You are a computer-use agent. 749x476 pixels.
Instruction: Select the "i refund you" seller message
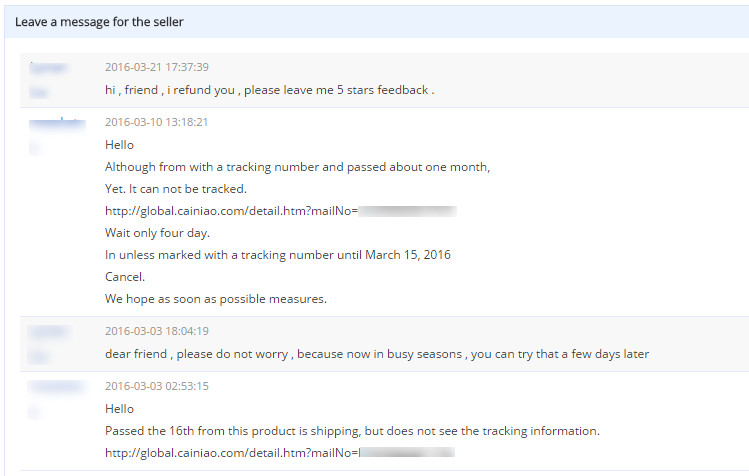[x=269, y=89]
